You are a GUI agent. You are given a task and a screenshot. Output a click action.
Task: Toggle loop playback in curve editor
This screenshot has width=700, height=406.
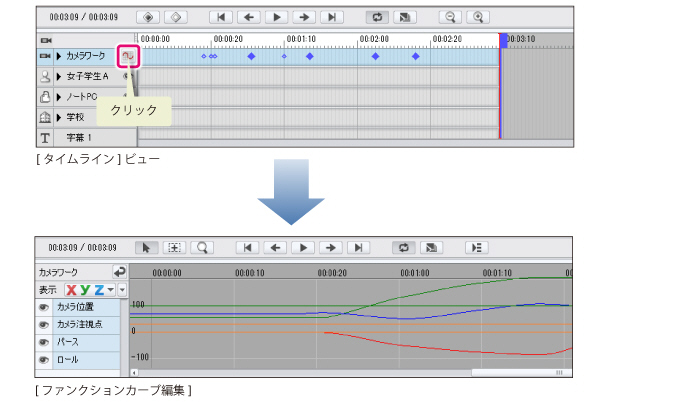tap(404, 248)
